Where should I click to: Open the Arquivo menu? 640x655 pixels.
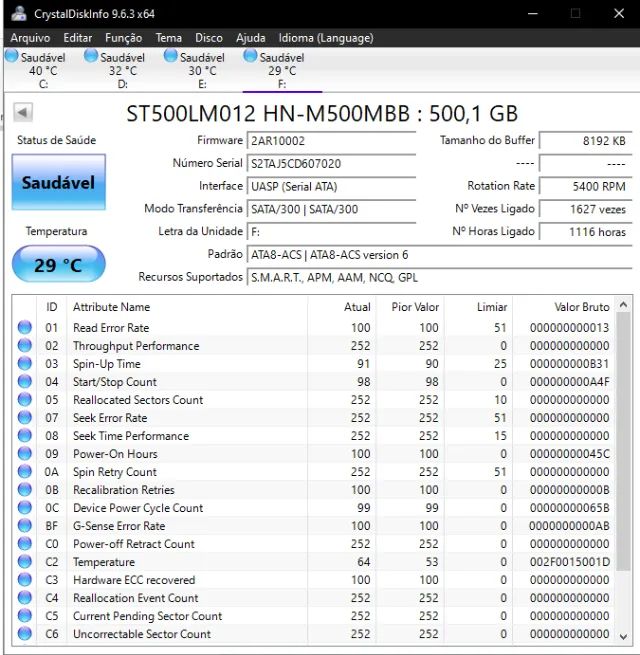[30, 38]
